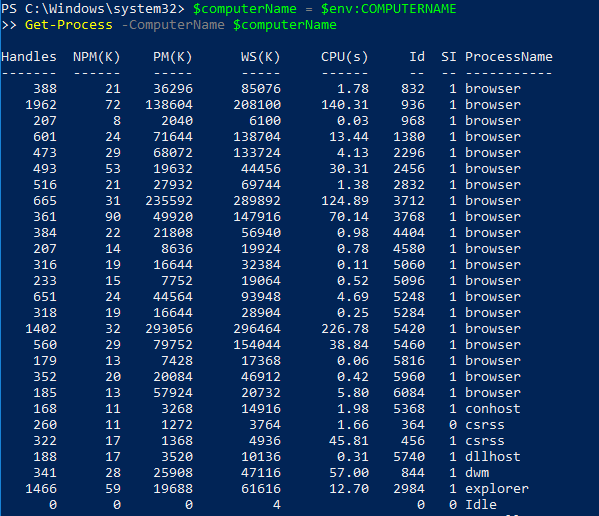This screenshot has width=599, height=516.
Task: Select process Id 4404
Action: tap(409, 233)
